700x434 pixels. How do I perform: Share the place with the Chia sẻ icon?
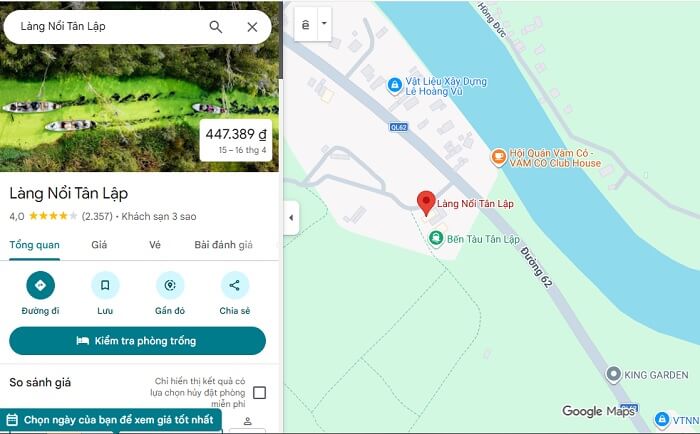click(235, 285)
